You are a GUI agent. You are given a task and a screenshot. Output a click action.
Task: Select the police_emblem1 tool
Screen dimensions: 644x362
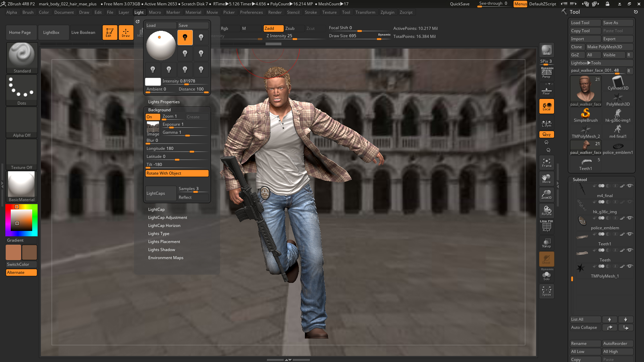tap(618, 147)
